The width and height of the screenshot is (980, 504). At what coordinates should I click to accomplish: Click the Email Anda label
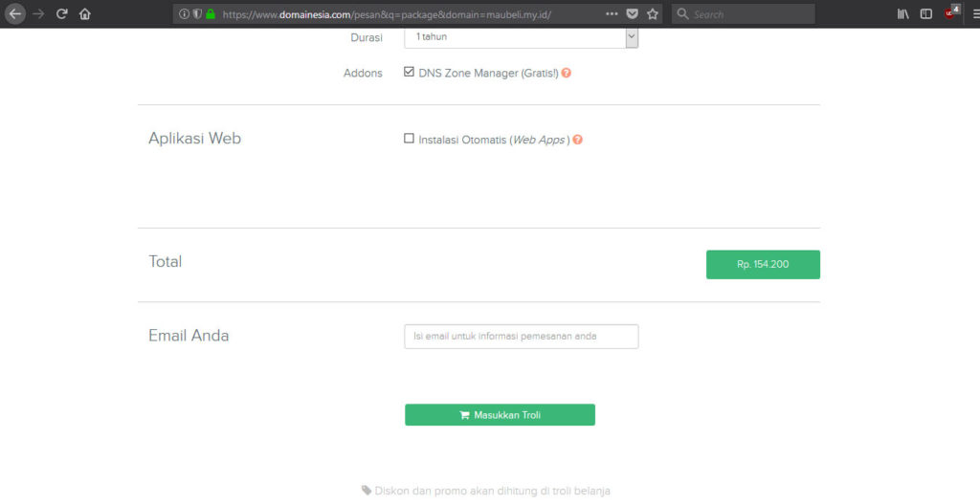pyautogui.click(x=189, y=336)
